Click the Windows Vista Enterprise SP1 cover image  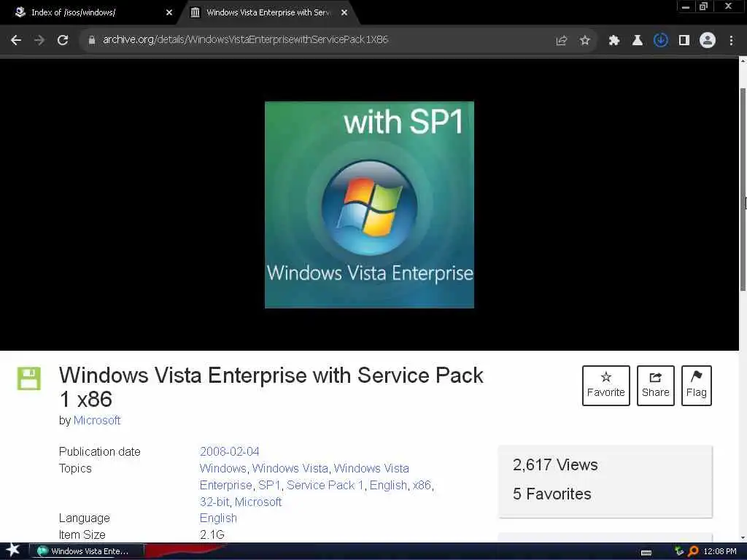tap(369, 205)
